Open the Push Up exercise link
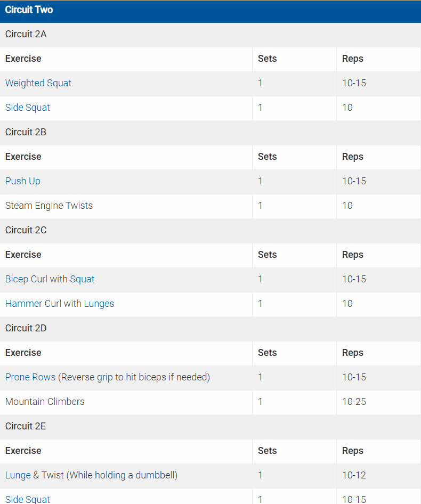421x504 pixels. click(23, 181)
